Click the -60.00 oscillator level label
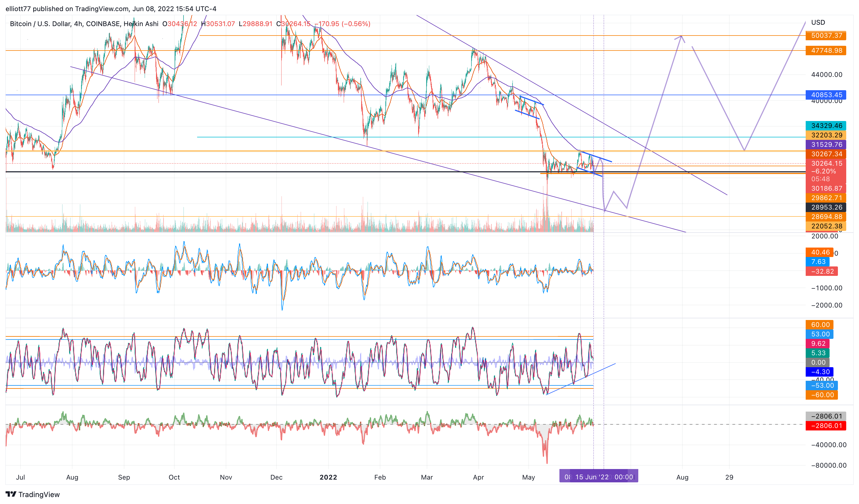 tap(822, 395)
